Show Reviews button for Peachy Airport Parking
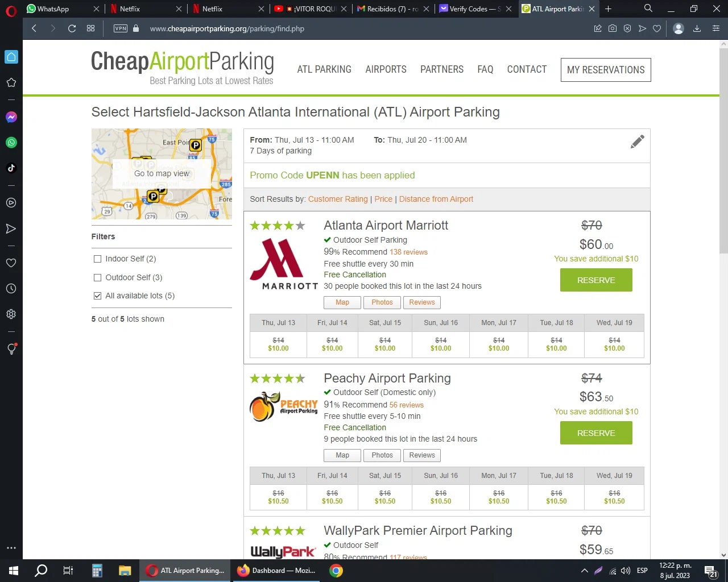 (422, 455)
